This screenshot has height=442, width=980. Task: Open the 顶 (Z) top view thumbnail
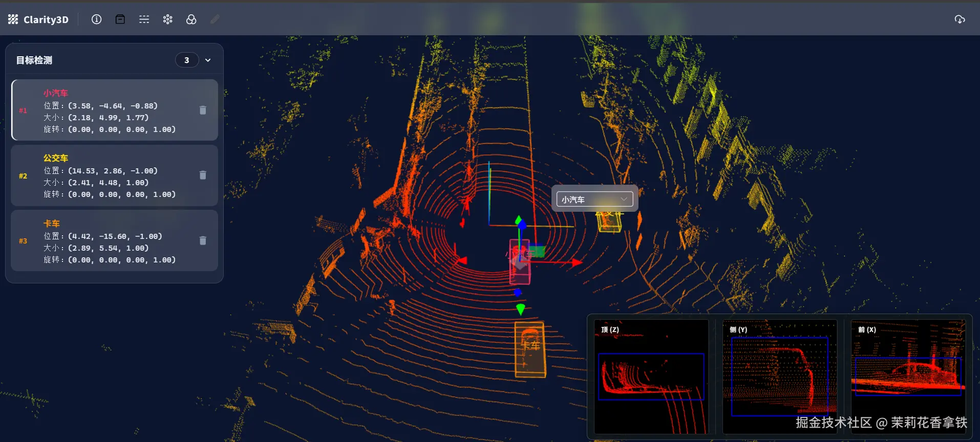(651, 377)
